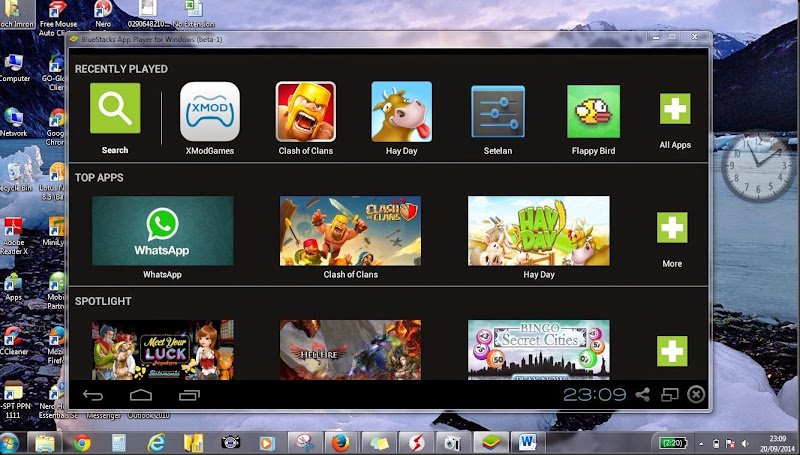Switch to Microsoft Word taskbar button

527,443
